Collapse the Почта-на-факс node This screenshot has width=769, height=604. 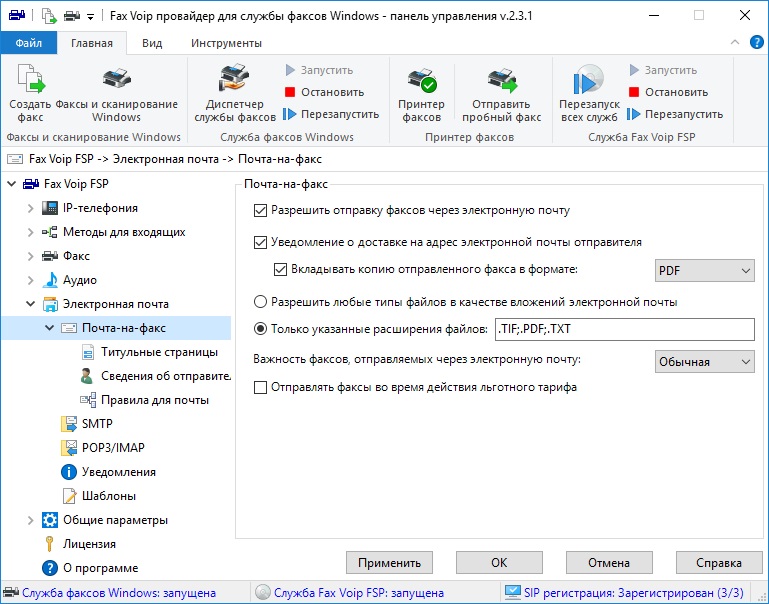50,327
